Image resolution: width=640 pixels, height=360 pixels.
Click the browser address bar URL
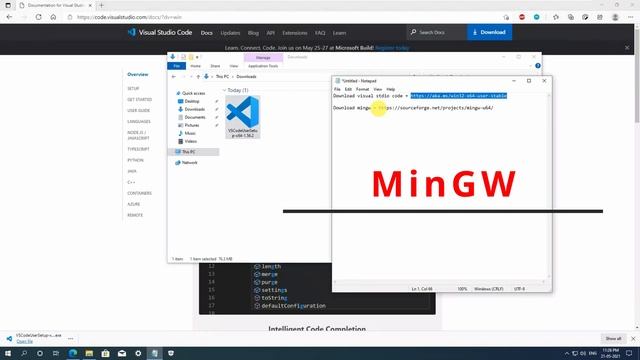pyautogui.click(x=129, y=17)
